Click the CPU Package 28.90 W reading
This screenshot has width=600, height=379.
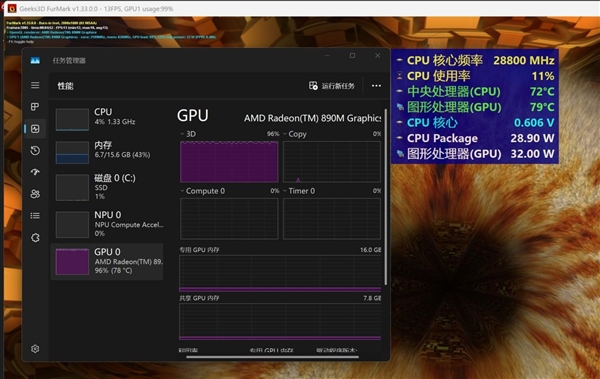(x=476, y=138)
